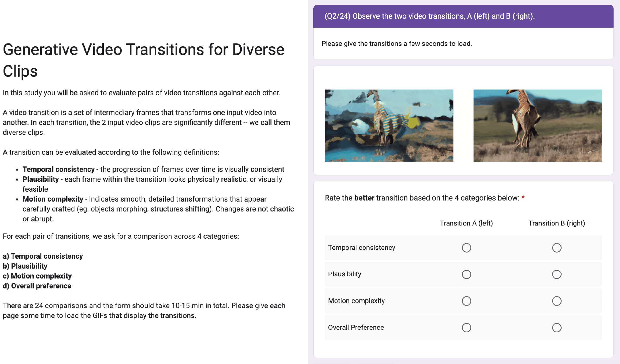Click the Motion complexity row label
Screen dimensions: 620x364
tap(356, 301)
